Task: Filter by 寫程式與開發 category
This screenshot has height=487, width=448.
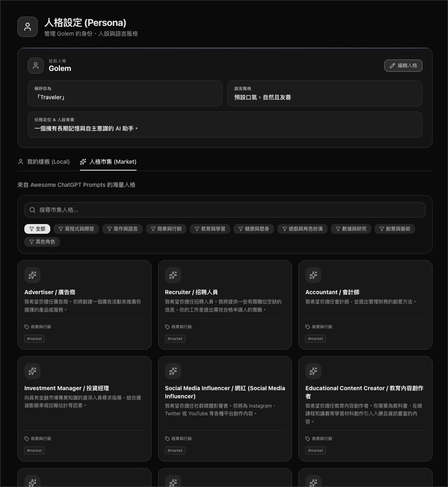Action: pos(76,229)
